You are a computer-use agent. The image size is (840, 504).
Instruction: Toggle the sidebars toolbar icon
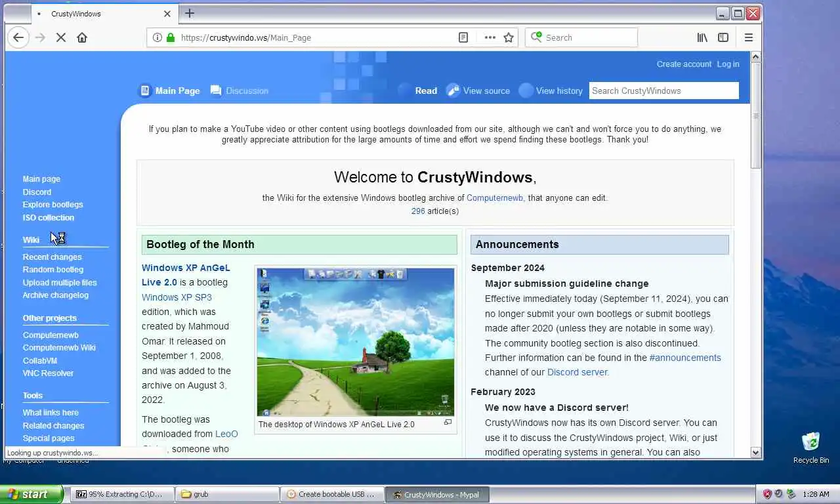723,37
